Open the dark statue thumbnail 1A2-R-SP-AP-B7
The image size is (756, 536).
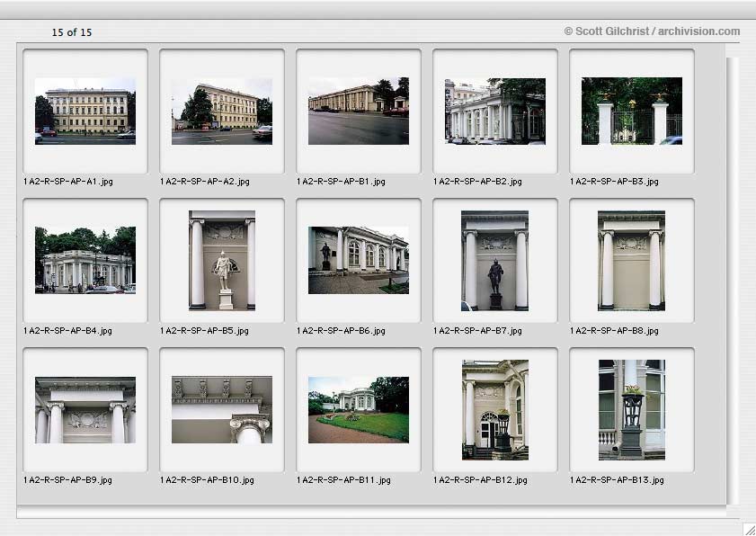click(494, 261)
